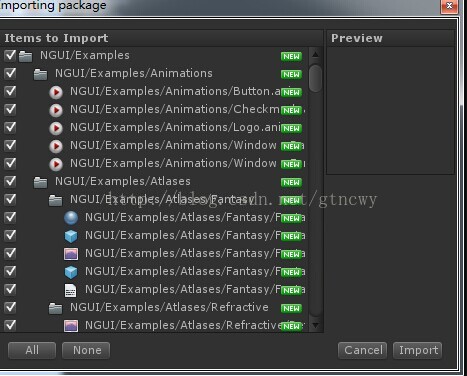This screenshot has height=376, width=467.
Task: Click the vertical scrollbar thumb in the items list
Action: tap(315, 78)
